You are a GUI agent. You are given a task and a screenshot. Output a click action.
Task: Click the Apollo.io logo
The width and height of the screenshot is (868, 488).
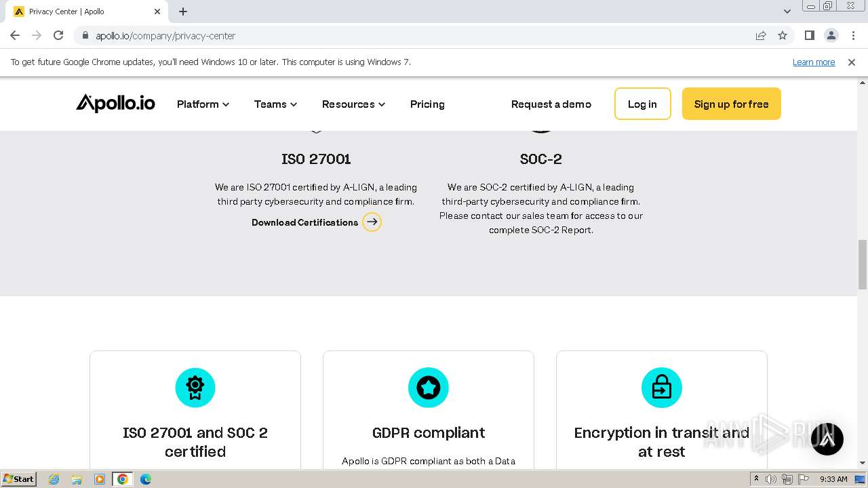[x=115, y=103]
